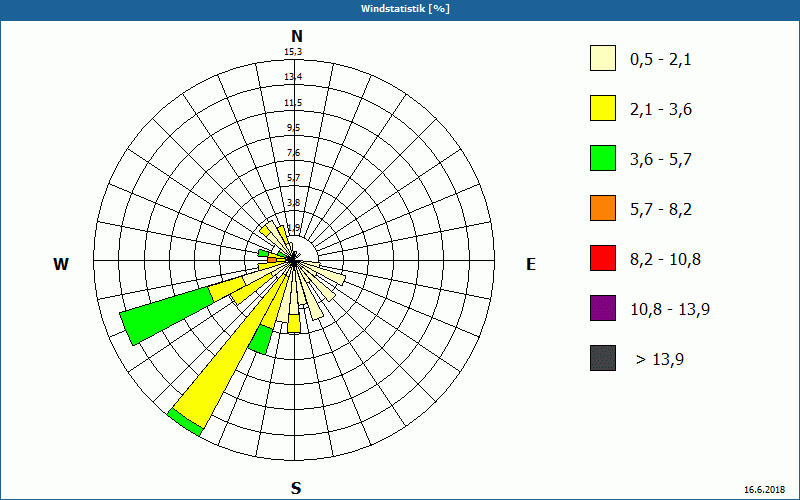Viewport: 800px width, 500px height.
Task: Click the dark gray > 13,9 legend swatch
Action: (603, 358)
